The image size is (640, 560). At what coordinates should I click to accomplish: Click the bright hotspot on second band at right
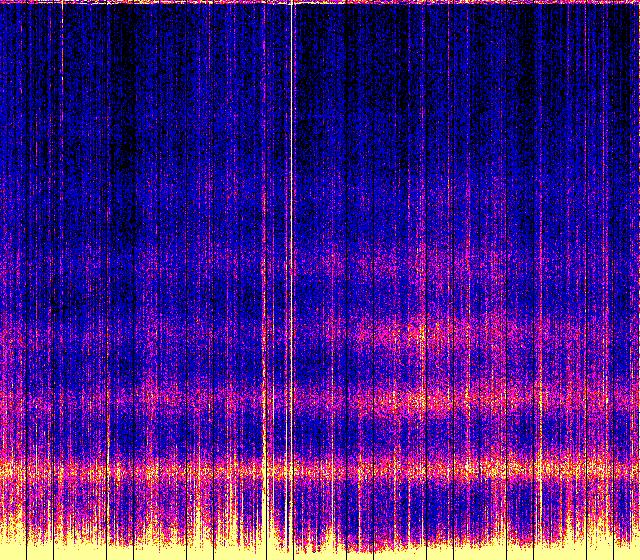(x=410, y=401)
